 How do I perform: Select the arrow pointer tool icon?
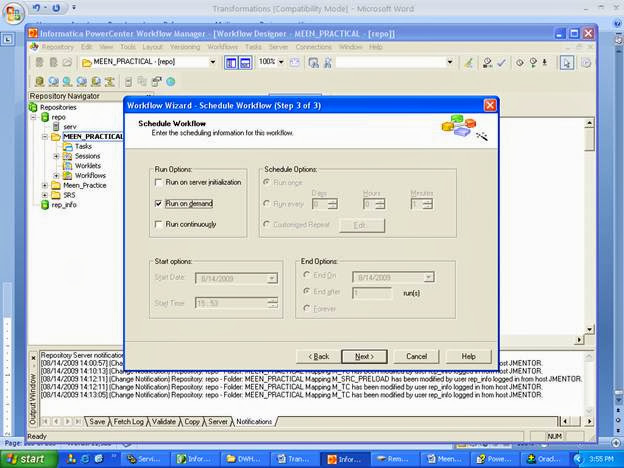coord(567,62)
